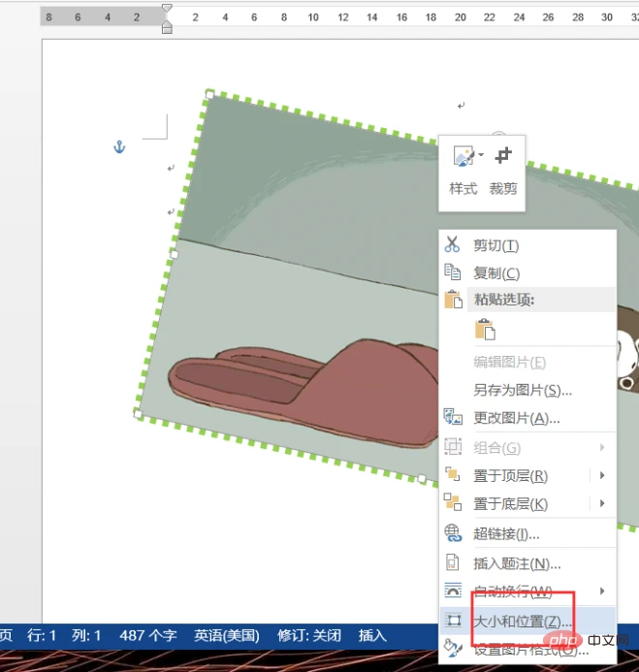Click 行: 1 in status bar
The height and width of the screenshot is (672, 639).
coord(42,635)
